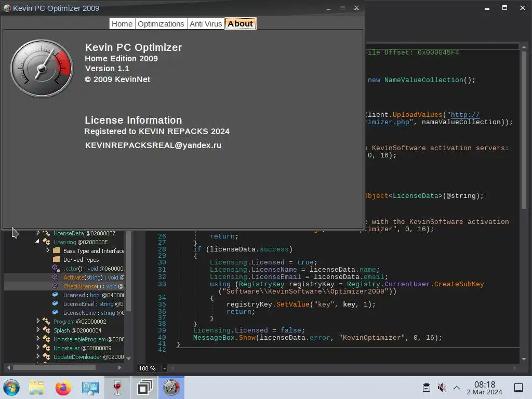Expand the LicenseData class node

[x=38, y=233]
